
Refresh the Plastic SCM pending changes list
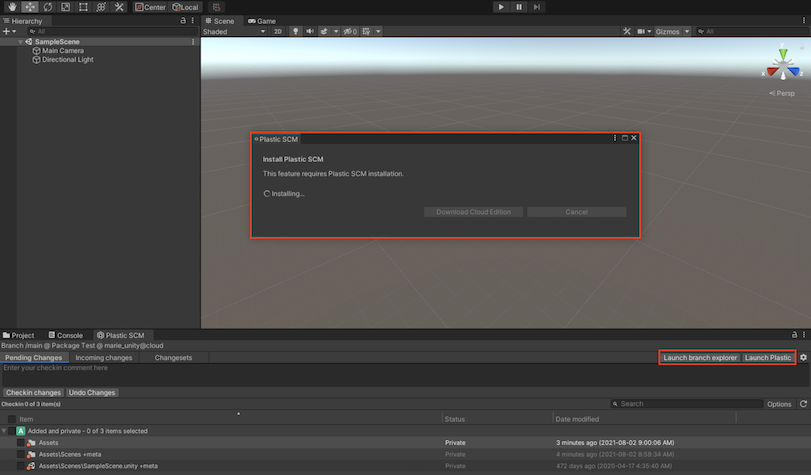803,404
